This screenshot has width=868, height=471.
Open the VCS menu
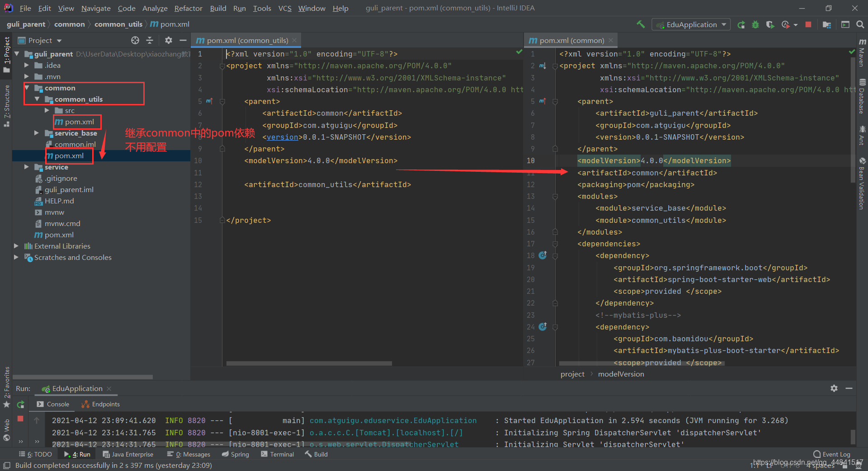point(285,8)
